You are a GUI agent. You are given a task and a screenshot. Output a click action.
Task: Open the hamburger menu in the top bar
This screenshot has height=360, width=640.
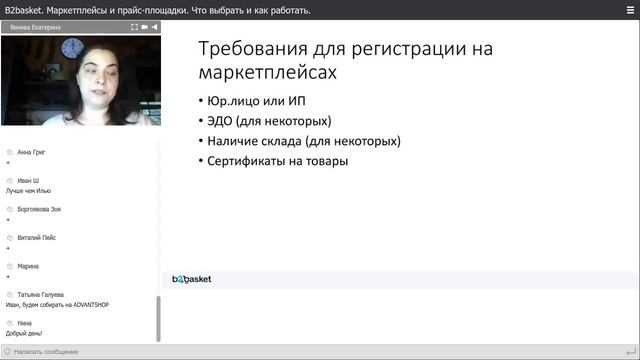tap(630, 10)
